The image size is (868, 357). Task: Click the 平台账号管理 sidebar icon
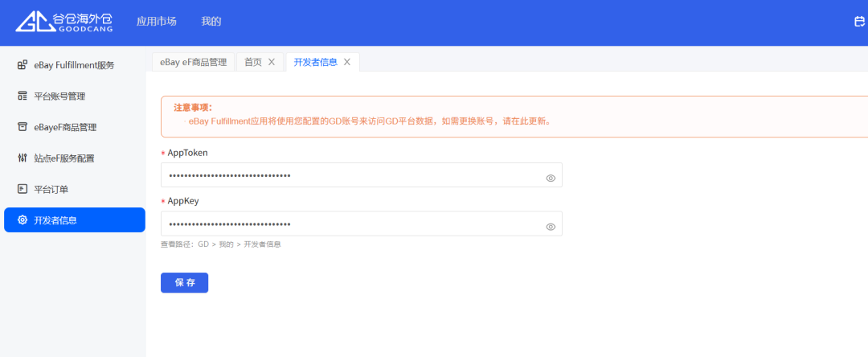23,96
